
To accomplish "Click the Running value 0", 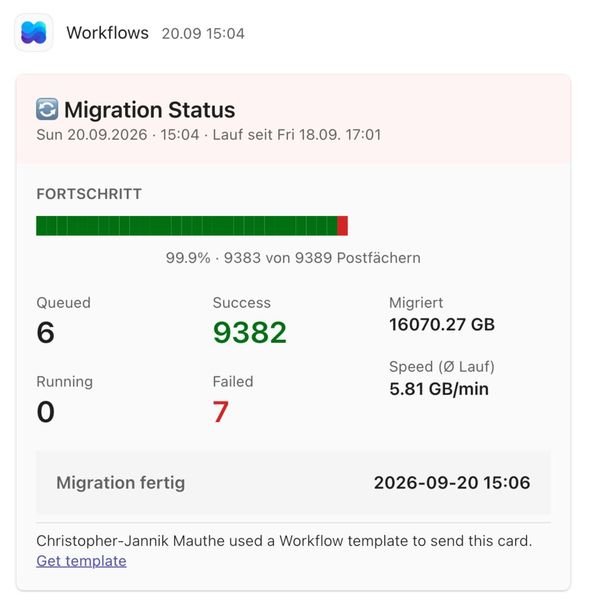I will tap(45, 412).
